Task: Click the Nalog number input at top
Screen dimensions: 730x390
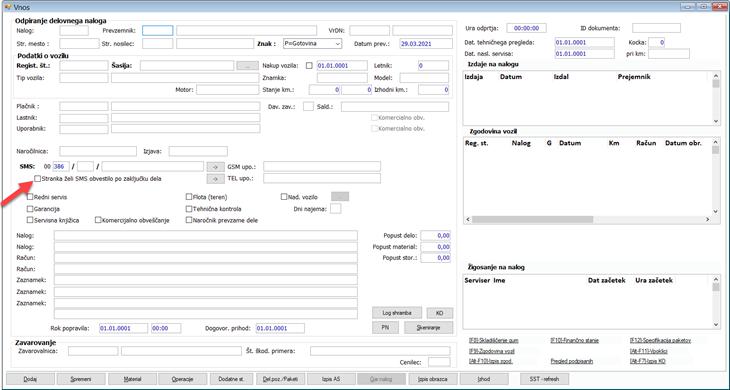Action: pos(74,31)
